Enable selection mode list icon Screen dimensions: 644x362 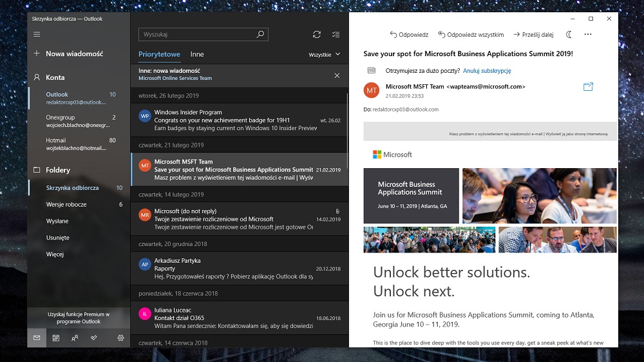pos(336,35)
